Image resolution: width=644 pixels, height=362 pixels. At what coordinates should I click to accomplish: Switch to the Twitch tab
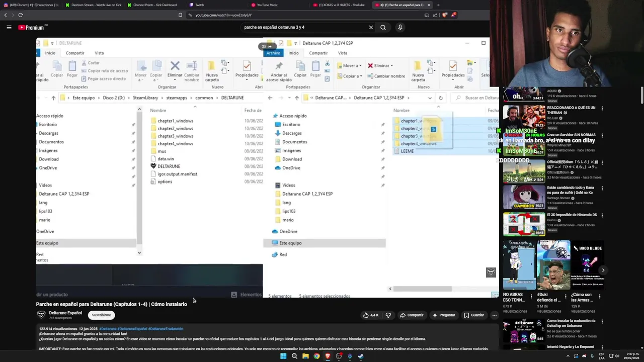pyautogui.click(x=216, y=5)
